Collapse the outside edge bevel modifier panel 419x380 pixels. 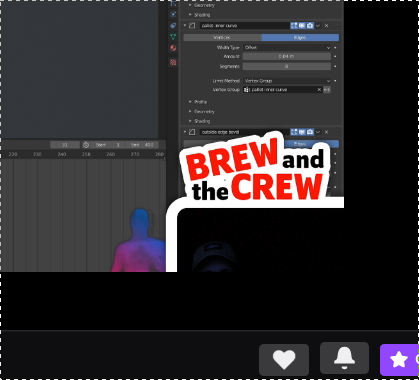pos(185,132)
